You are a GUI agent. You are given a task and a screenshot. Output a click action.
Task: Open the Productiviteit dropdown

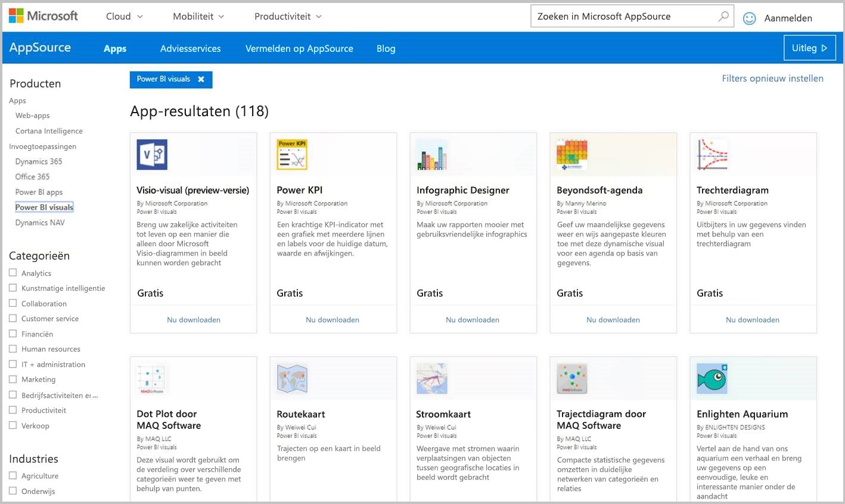[287, 16]
